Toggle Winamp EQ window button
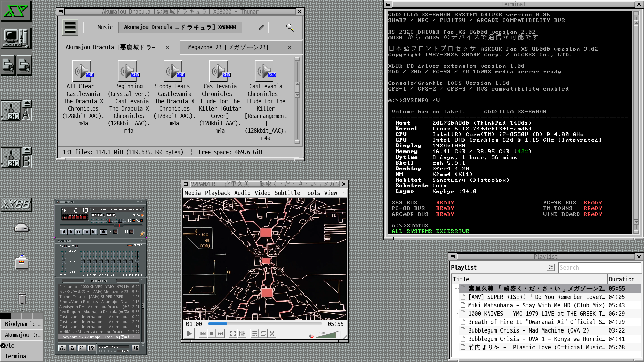The height and width of the screenshot is (362, 644). 131,220
